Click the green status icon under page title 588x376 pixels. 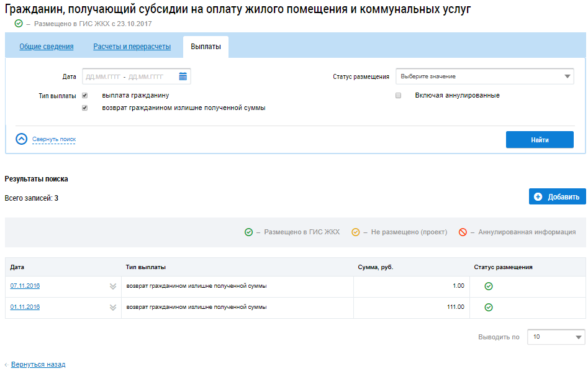(19, 24)
